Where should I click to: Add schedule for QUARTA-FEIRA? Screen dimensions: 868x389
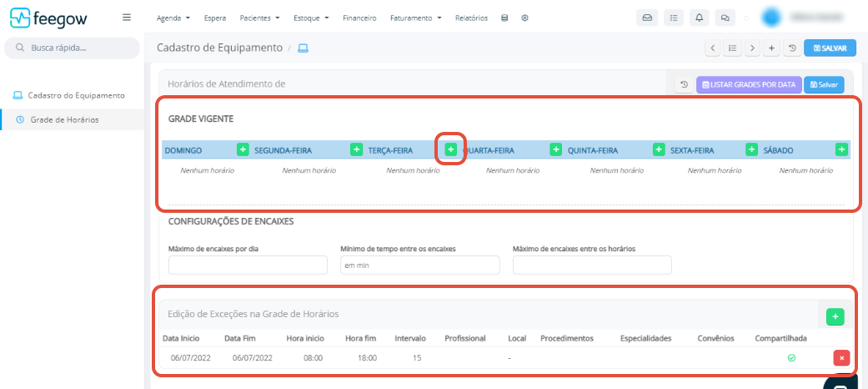click(x=556, y=149)
